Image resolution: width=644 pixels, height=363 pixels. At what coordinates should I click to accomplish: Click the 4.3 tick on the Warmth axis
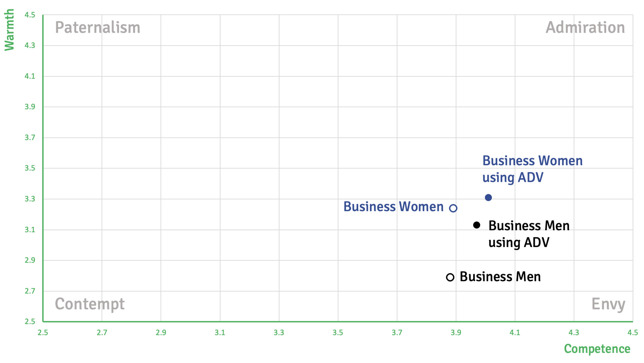point(30,46)
